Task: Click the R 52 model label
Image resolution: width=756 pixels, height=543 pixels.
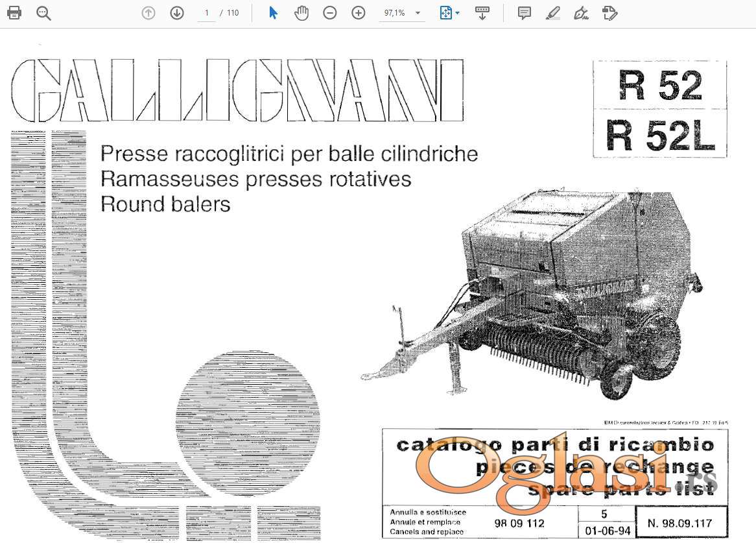Action: click(660, 86)
